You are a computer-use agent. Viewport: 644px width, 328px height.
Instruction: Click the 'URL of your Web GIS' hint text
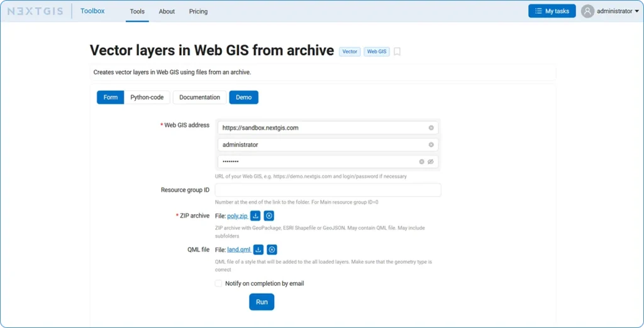(x=311, y=176)
